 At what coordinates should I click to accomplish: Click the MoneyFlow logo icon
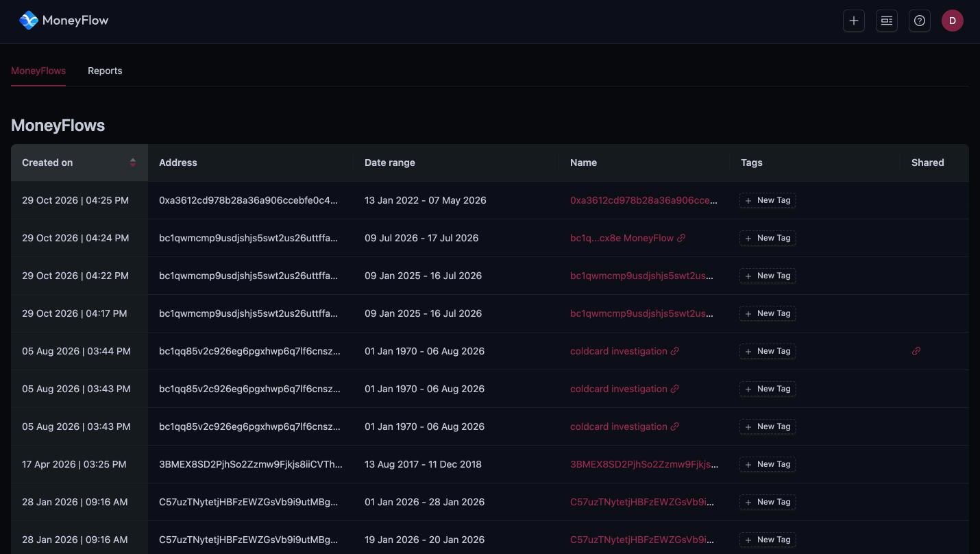coord(29,21)
